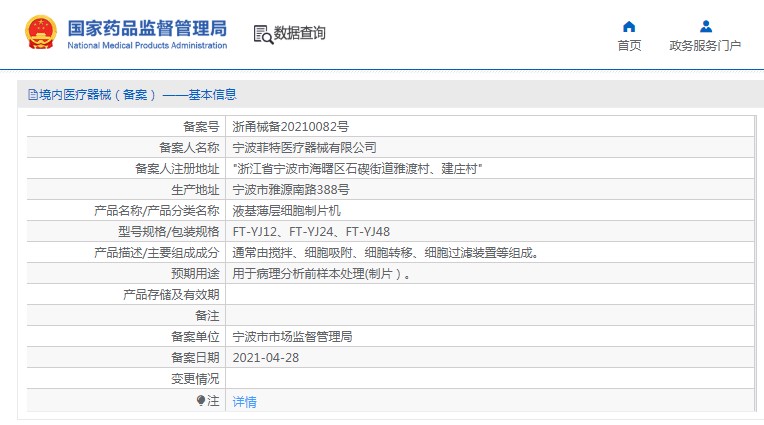Click the filing number 浙甬械备20210082号
This screenshot has height=425, width=764.
(290, 127)
